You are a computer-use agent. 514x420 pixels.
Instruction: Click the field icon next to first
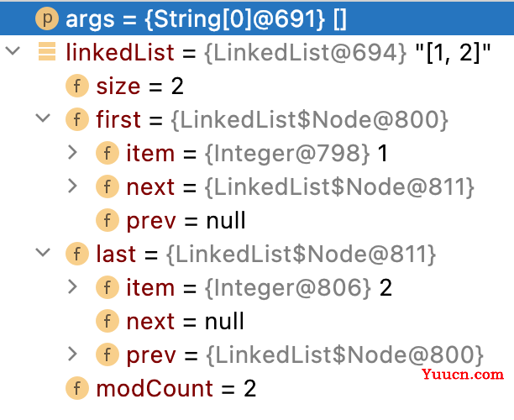(x=77, y=119)
